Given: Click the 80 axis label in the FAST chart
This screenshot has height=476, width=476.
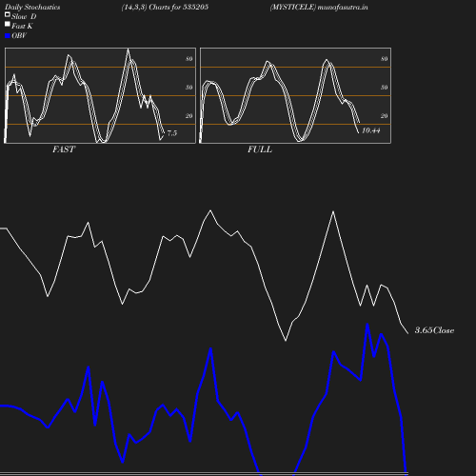Looking at the screenshot, I should [189, 59].
